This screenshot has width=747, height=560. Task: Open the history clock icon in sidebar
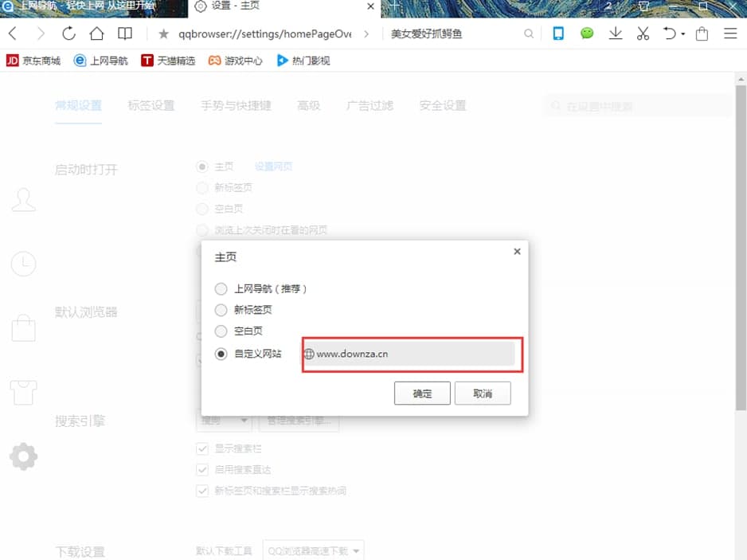pyautogui.click(x=24, y=263)
